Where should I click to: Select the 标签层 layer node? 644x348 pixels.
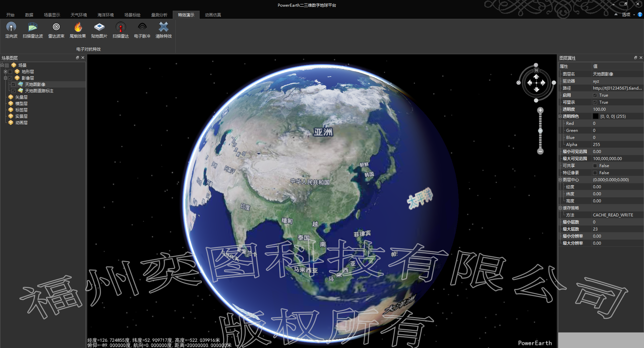pos(21,110)
